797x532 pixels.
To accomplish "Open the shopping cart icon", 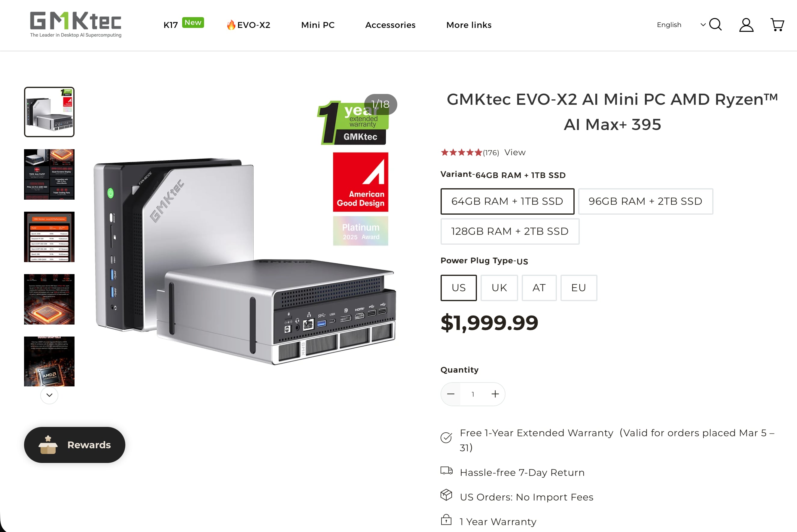I will [777, 25].
